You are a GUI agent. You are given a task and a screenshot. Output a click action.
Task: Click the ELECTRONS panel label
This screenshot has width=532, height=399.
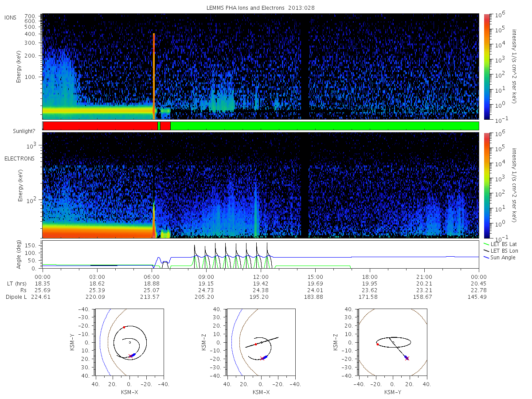[20, 159]
